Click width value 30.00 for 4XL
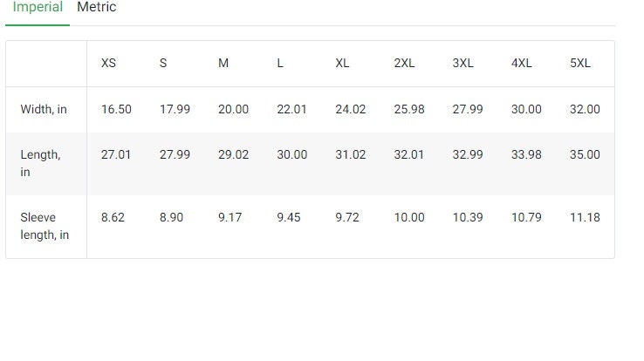Viewport: 644px width, 361px height. tap(526, 109)
